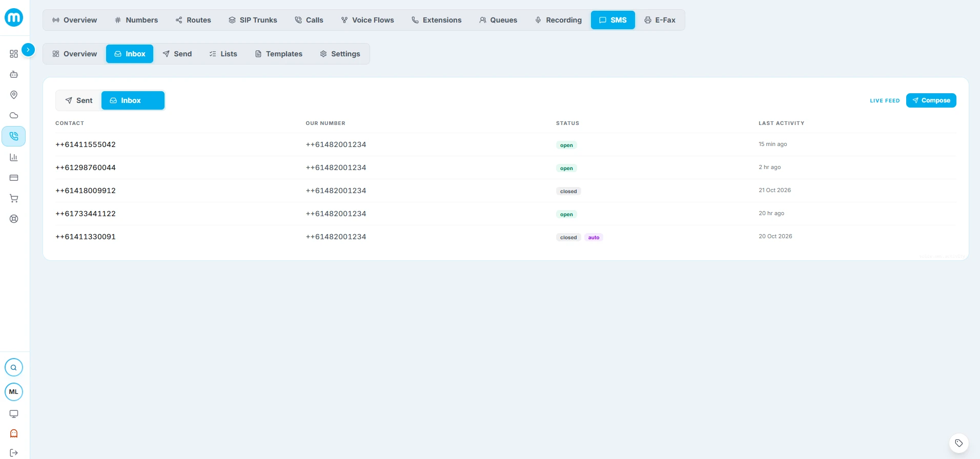This screenshot has height=459, width=980.
Task: Click the Compose button
Action: point(931,100)
